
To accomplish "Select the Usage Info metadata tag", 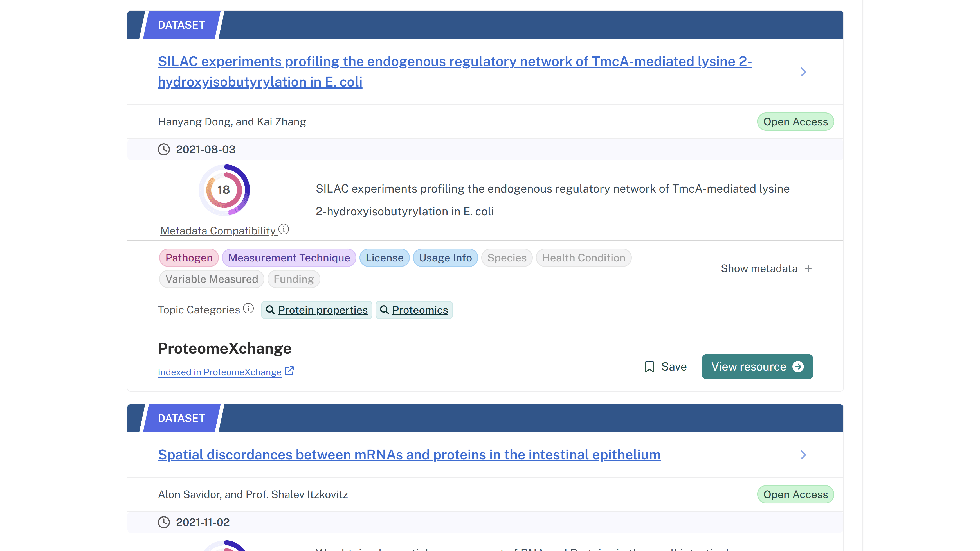I will [x=445, y=258].
